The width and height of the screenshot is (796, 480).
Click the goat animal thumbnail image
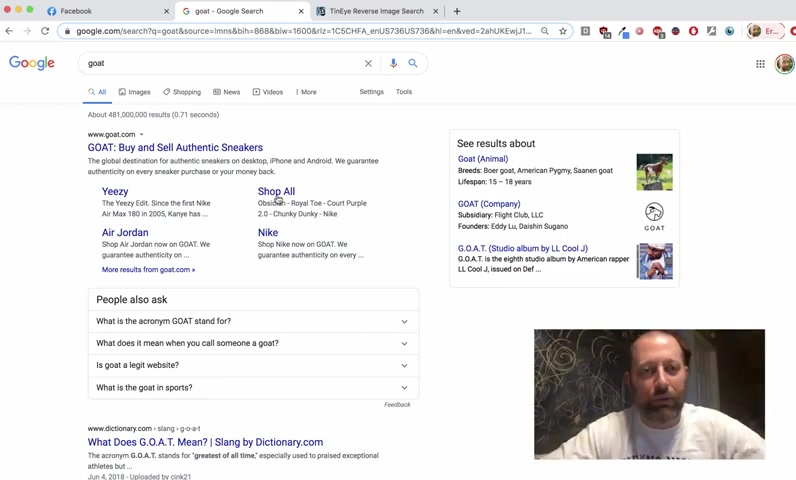(x=654, y=172)
